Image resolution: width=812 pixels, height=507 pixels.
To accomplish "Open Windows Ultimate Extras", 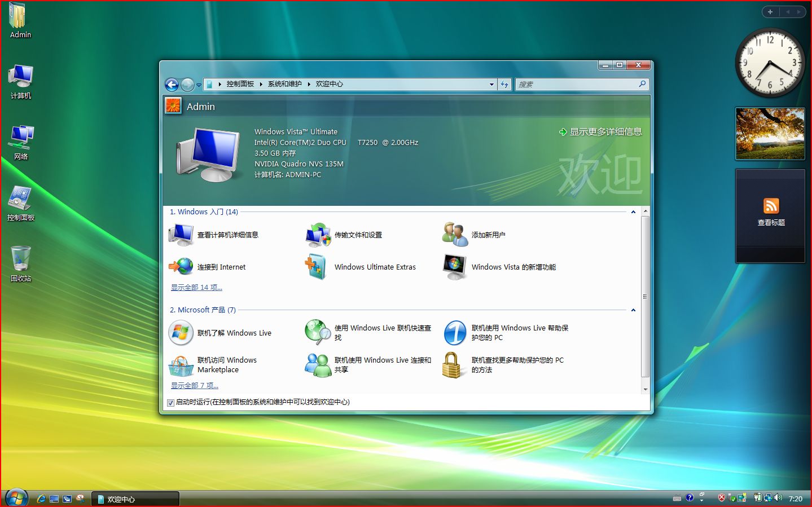I will coord(375,267).
